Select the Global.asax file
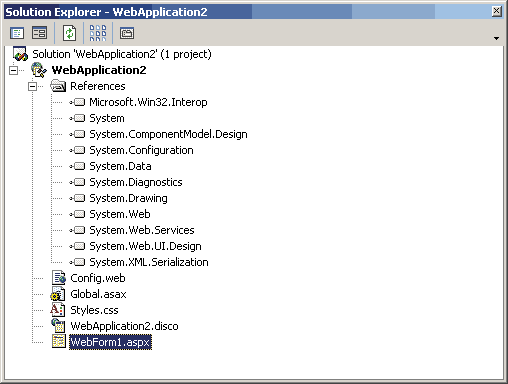 click(x=98, y=294)
